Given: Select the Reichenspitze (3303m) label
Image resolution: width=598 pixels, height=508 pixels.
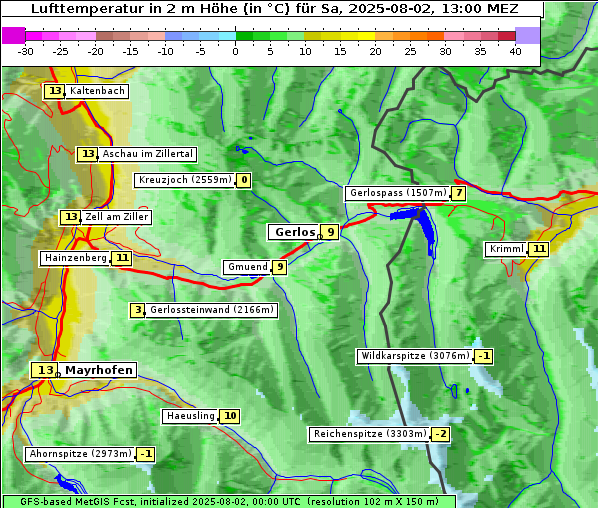Looking at the screenshot, I should pyautogui.click(x=369, y=434).
